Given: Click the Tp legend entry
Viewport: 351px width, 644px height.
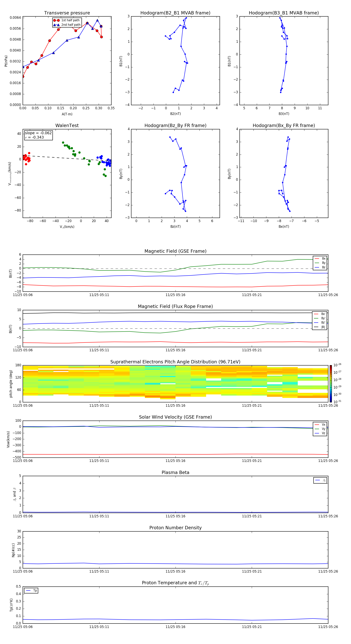Looking at the screenshot, I should coord(31,591).
